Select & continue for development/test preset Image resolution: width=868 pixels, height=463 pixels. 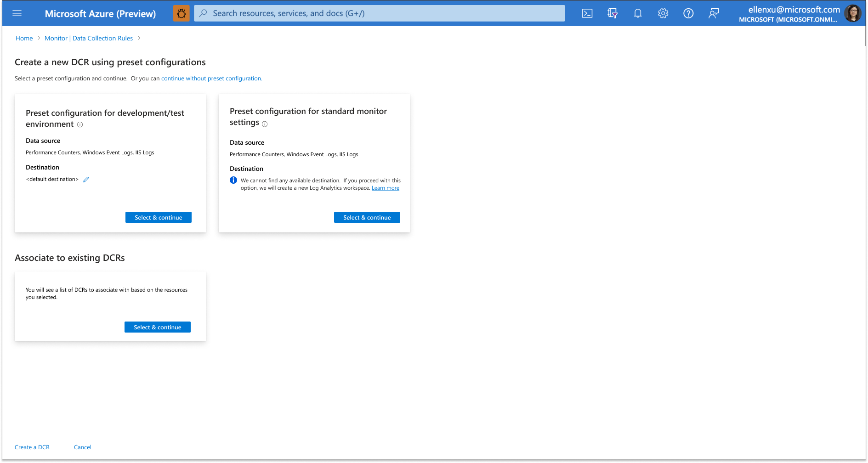[x=159, y=217]
